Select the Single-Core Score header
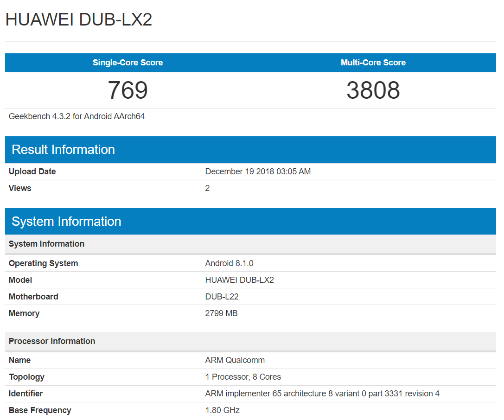504x420 pixels. click(x=128, y=63)
